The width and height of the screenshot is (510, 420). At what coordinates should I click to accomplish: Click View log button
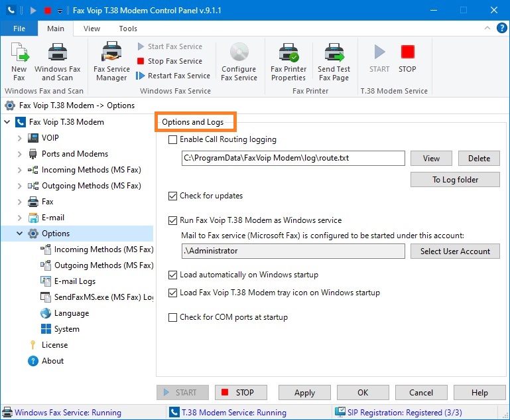tap(431, 159)
